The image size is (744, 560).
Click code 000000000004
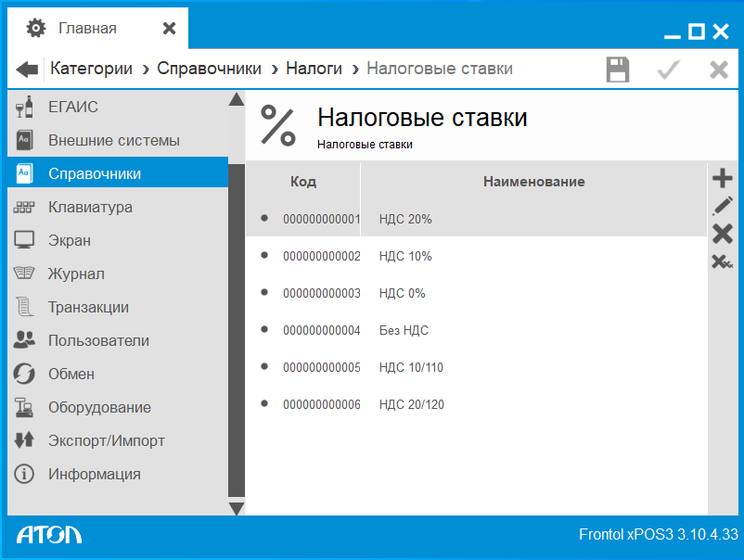coord(322,330)
